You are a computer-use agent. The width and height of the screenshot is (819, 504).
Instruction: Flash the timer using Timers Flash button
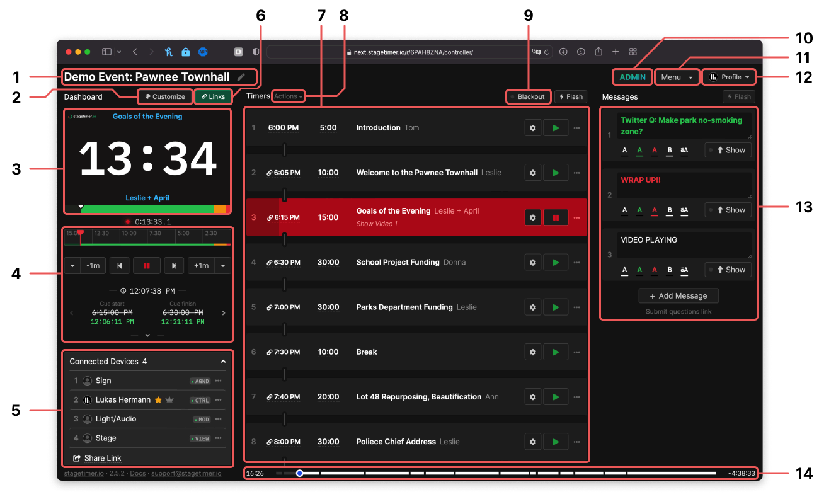pyautogui.click(x=571, y=97)
